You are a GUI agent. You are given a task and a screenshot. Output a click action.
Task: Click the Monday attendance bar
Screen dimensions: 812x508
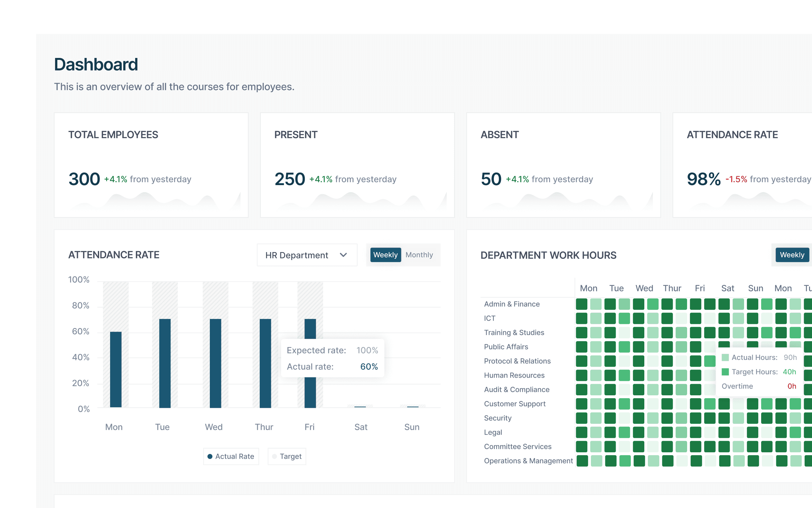[116, 370]
